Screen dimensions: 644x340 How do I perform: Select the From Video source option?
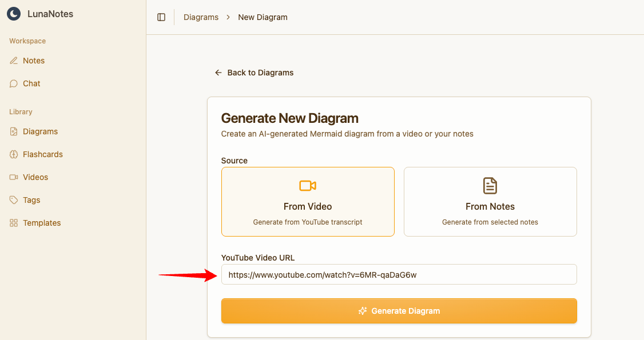(308, 202)
